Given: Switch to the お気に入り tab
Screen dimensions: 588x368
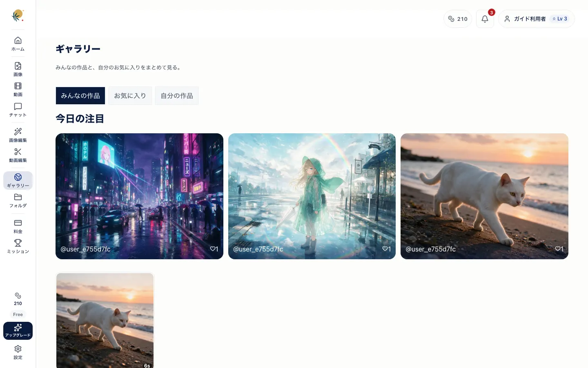Looking at the screenshot, I should coord(130,96).
